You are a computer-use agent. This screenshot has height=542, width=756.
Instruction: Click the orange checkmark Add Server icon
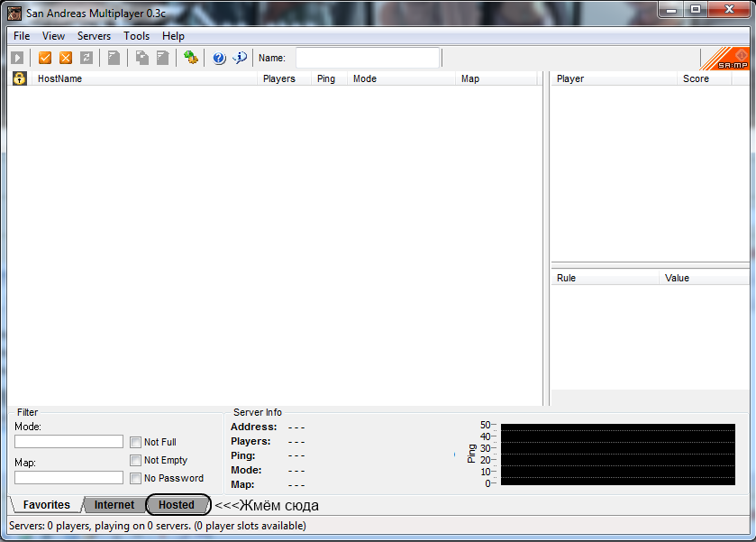pos(45,58)
